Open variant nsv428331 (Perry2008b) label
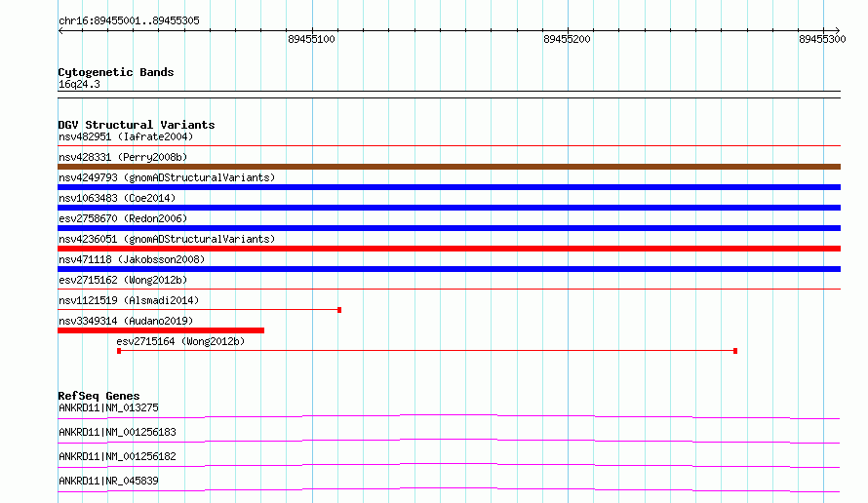Screen dimensions: 868x503 [123, 157]
